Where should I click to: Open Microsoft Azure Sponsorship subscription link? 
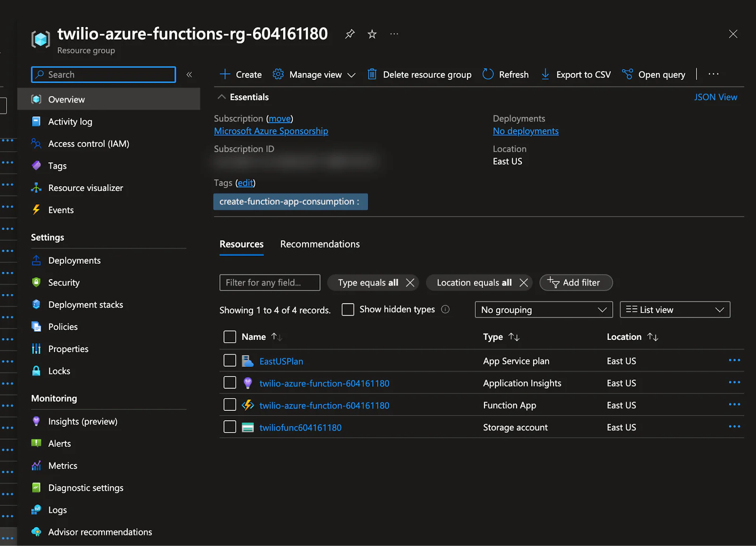click(271, 131)
